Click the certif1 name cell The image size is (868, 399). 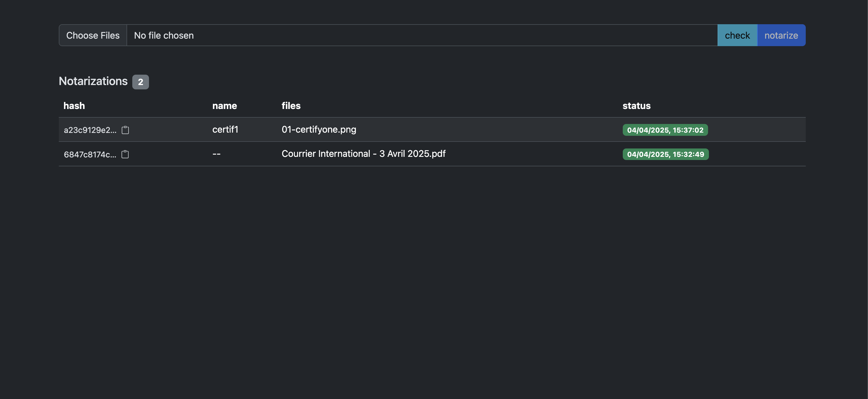[225, 129]
